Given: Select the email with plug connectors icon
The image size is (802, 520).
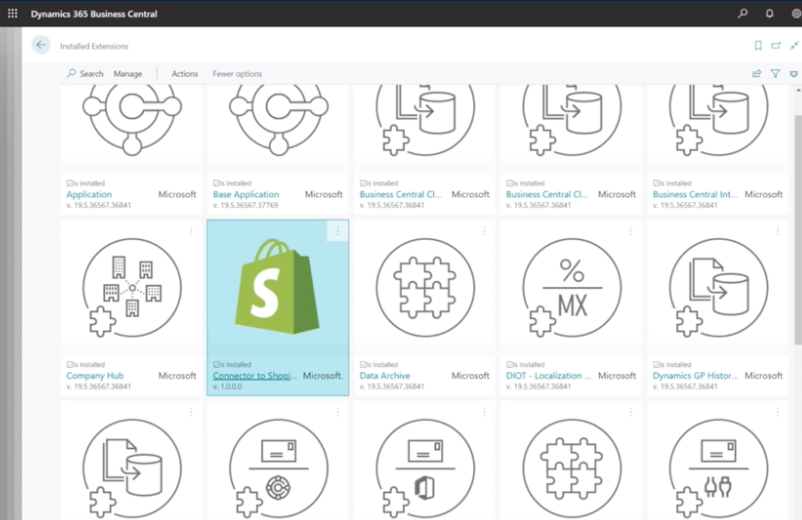Looking at the screenshot, I should pos(718,469).
